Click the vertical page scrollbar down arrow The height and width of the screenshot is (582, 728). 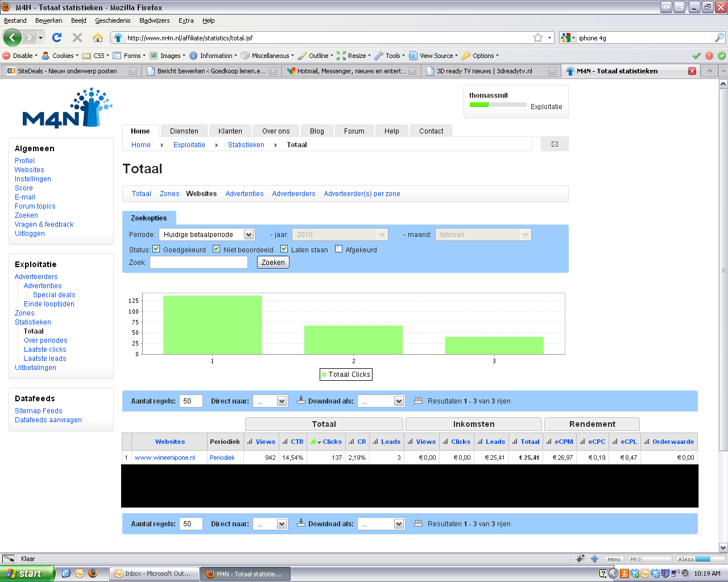click(723, 548)
